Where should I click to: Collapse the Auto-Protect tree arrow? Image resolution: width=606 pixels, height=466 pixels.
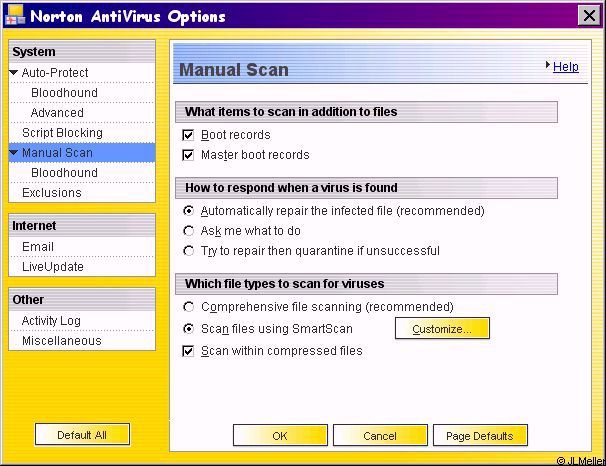tap(14, 72)
